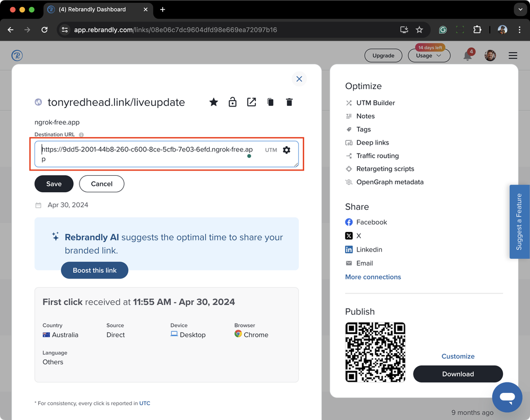Image resolution: width=530 pixels, height=420 pixels.
Task: Click the Rebrandly logo icon
Action: tap(17, 56)
